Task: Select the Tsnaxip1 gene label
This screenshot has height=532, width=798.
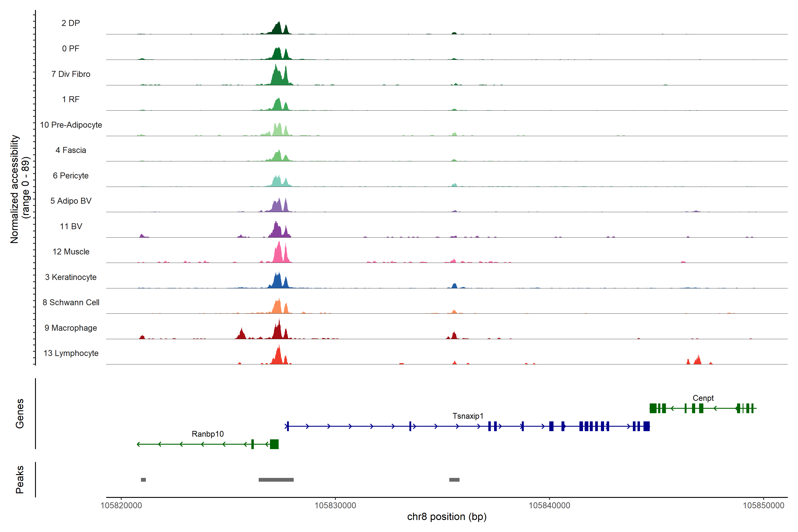Action: 467,416
